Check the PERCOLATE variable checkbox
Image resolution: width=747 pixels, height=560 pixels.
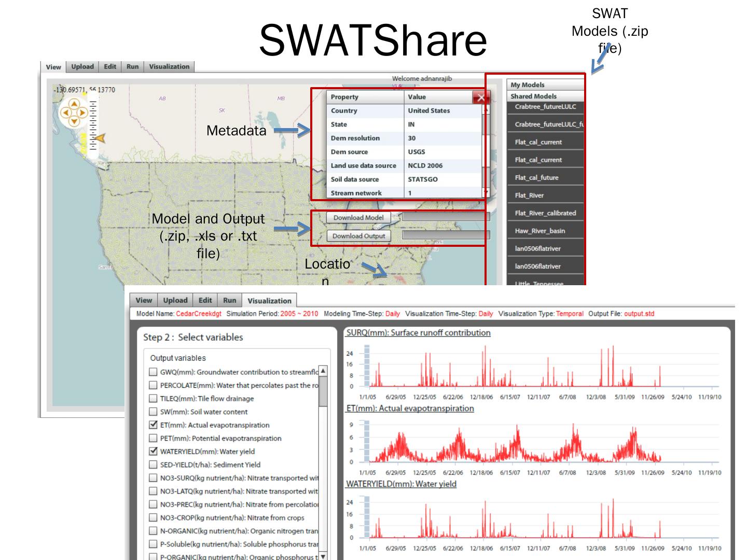pos(153,385)
